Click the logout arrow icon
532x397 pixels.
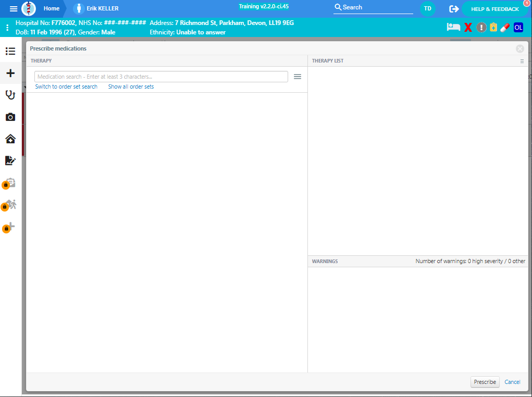coord(454,9)
